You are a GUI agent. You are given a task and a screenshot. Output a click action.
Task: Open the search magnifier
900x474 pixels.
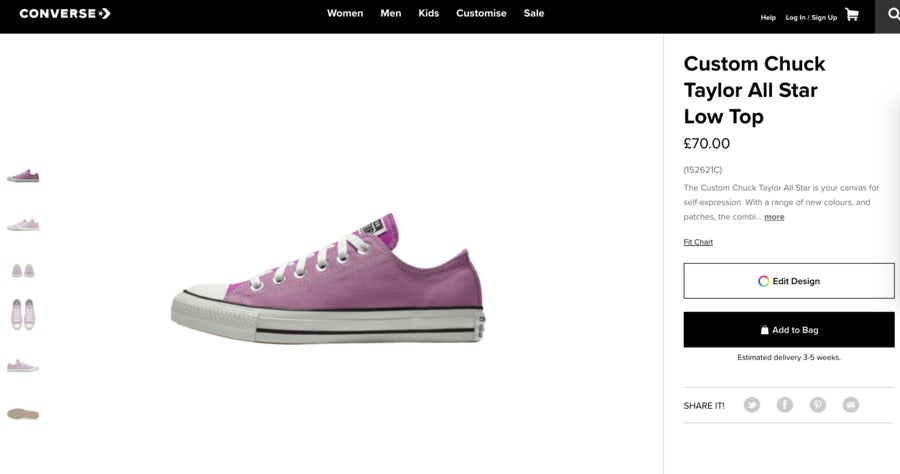coord(890,15)
